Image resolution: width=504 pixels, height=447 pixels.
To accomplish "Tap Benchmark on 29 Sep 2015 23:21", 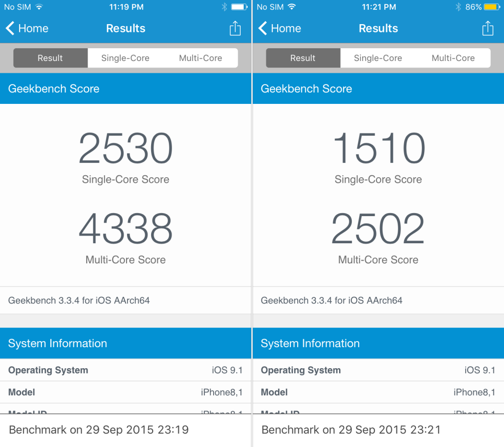I will (x=351, y=430).
